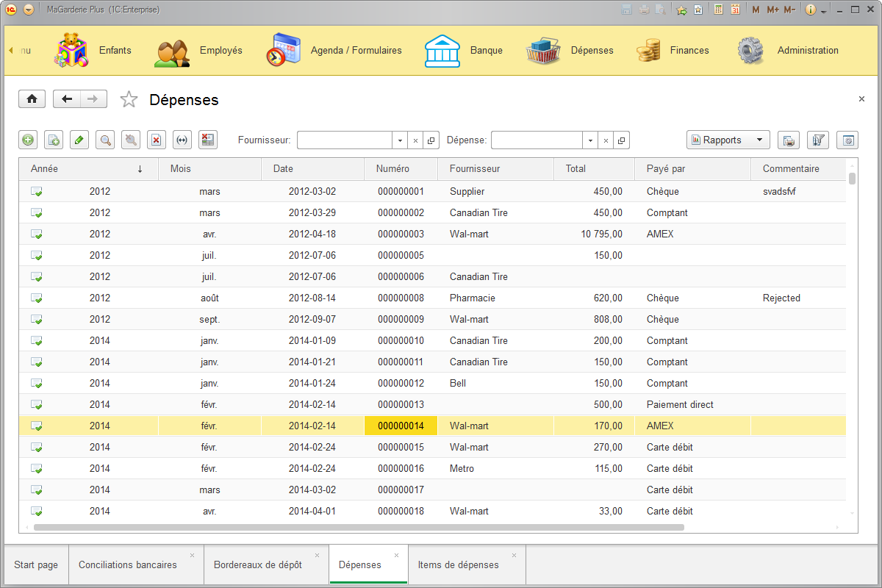The height and width of the screenshot is (588, 882).
Task: Mark the selected expense for deletion
Action: (x=156, y=140)
